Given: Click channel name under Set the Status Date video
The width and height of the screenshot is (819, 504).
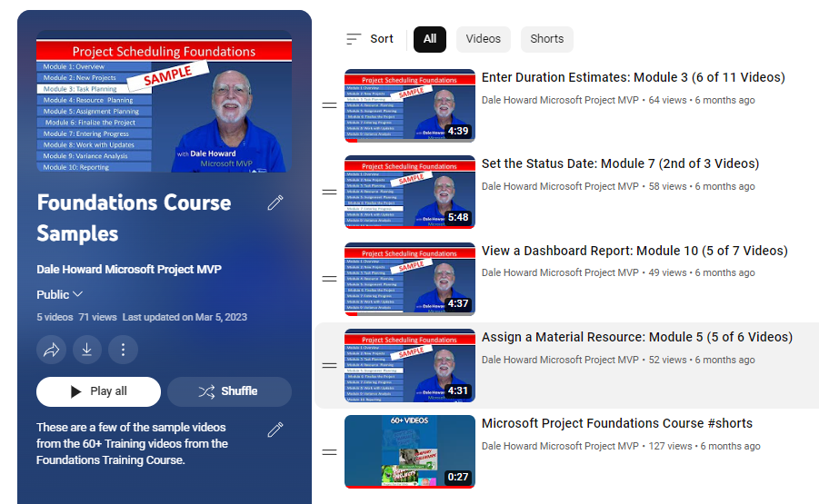Looking at the screenshot, I should 560,186.
